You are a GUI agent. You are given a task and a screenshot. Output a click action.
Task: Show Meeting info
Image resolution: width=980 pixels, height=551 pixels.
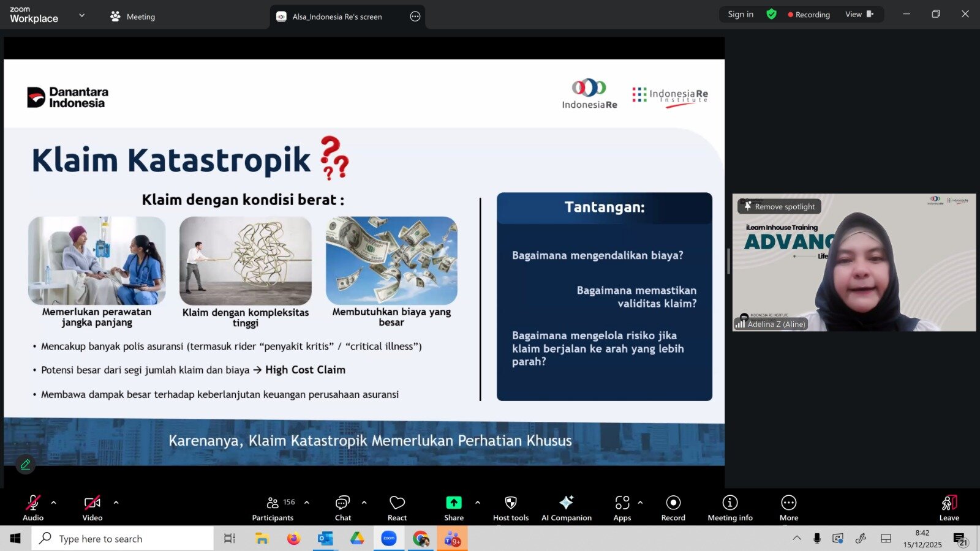tap(729, 508)
